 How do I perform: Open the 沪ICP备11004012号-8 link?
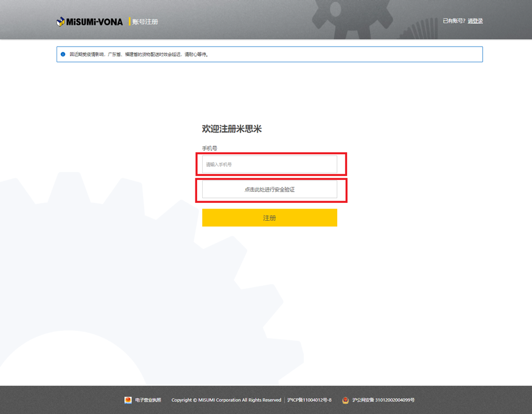click(309, 400)
